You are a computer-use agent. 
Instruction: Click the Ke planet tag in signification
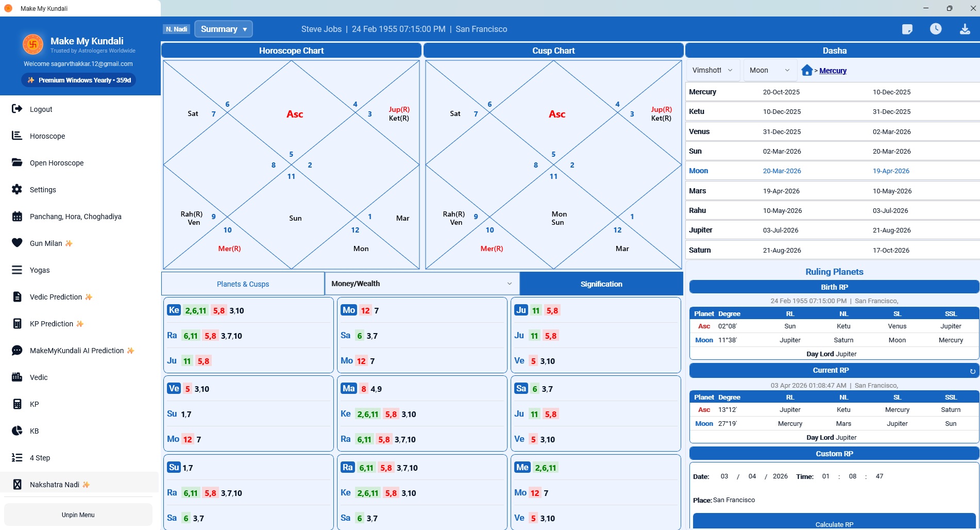174,310
